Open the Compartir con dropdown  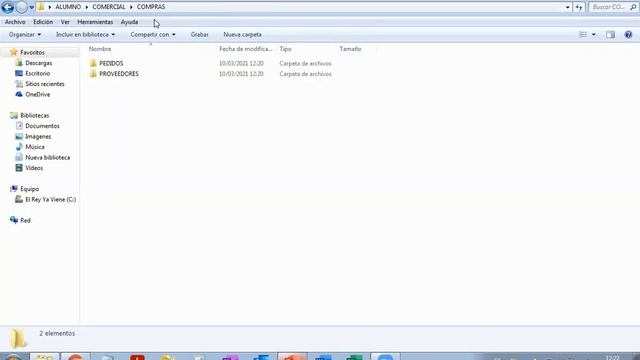(153, 35)
